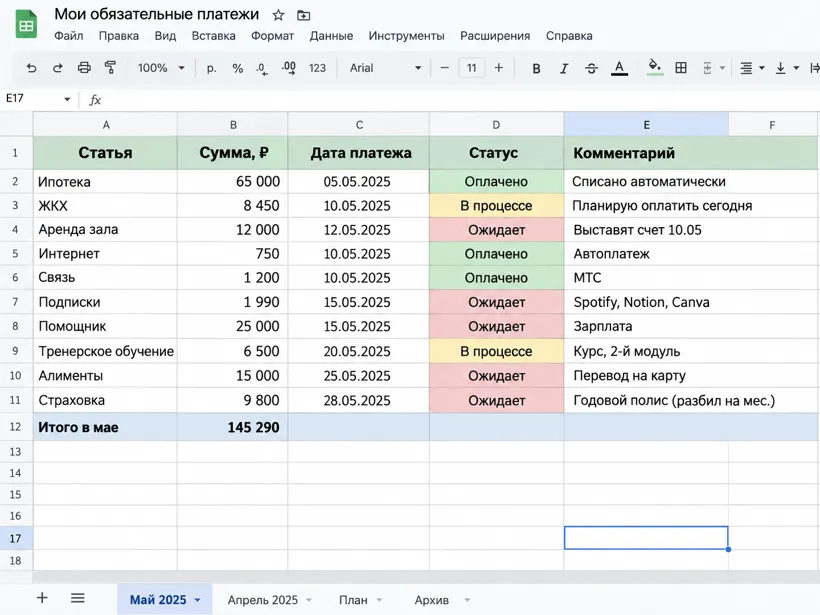Screen dimensions: 820x615
Task: Select the cell with total 145 290
Action: [233, 427]
